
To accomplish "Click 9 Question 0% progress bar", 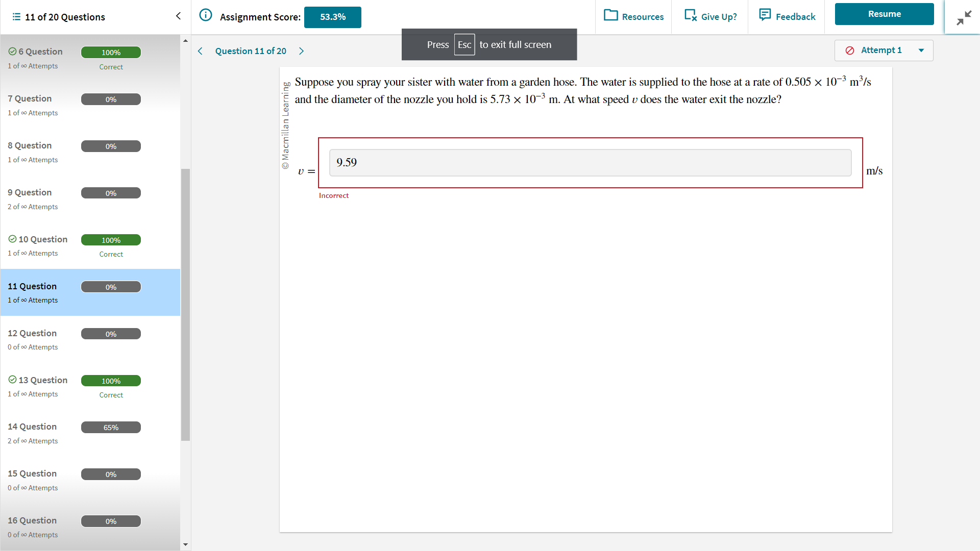I will (111, 193).
